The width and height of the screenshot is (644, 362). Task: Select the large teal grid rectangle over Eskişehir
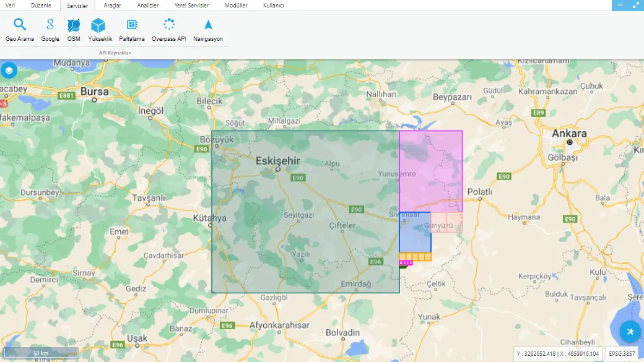point(305,212)
